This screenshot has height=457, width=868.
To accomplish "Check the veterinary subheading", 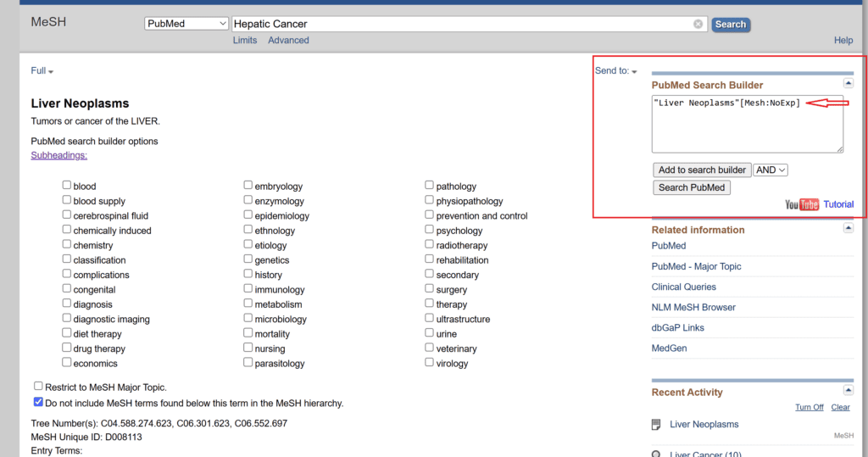I will (429, 348).
